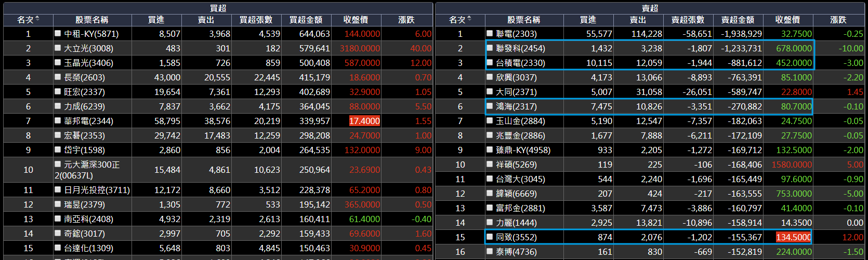This screenshot has width=868, height=260.
Task: Click 收盤價 header in the 買超 table
Action: tap(356, 20)
